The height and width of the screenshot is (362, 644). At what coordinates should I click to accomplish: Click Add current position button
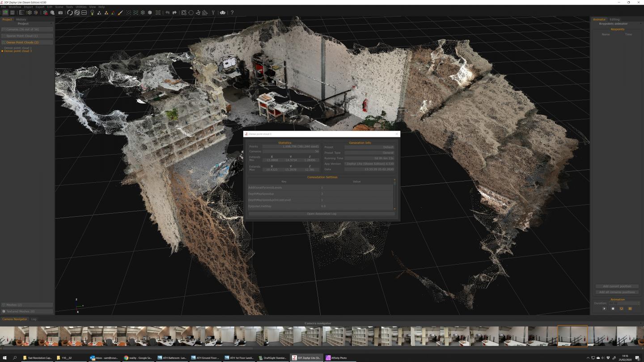(617, 286)
